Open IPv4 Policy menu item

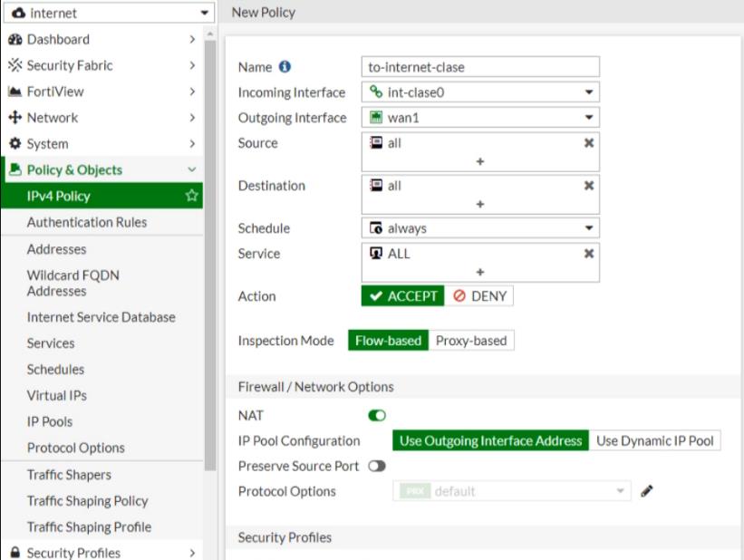[102, 196]
